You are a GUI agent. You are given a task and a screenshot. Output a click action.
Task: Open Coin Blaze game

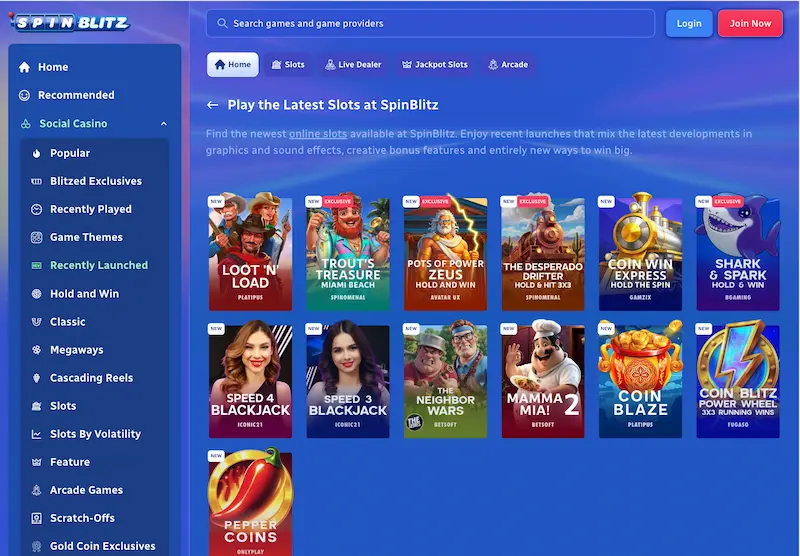coord(640,379)
